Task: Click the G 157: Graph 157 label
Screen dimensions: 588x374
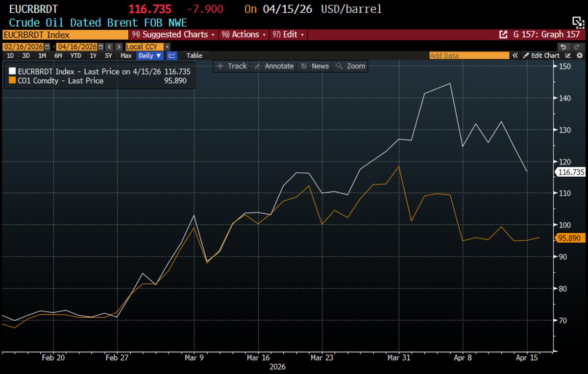Action: click(x=546, y=35)
